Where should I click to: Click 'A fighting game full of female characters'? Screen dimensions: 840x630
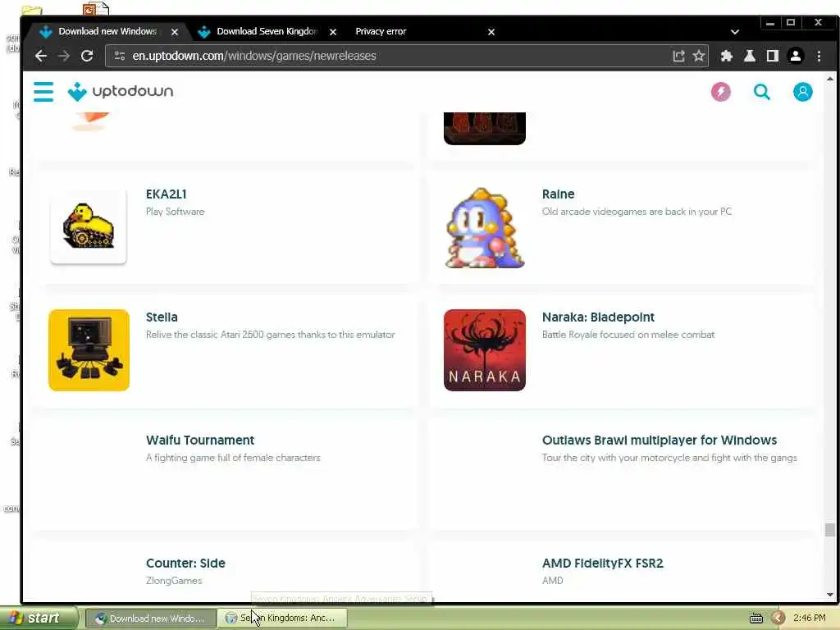(x=233, y=458)
